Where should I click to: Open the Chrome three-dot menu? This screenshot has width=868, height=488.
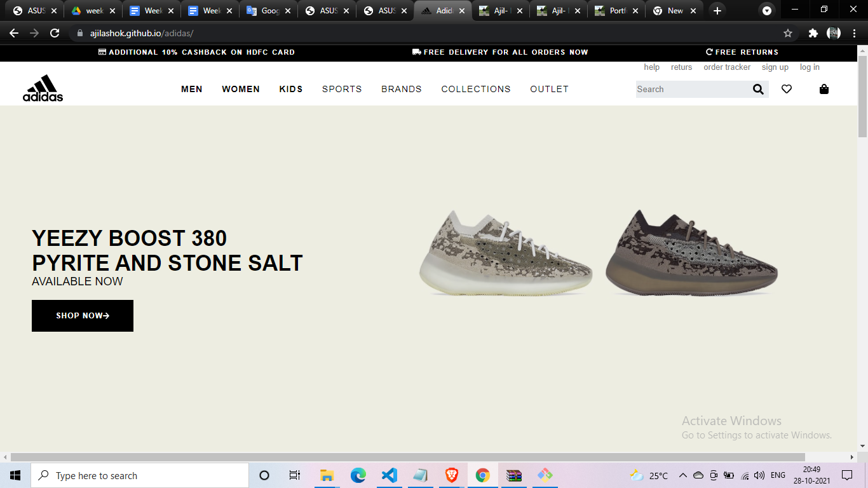[x=855, y=33]
